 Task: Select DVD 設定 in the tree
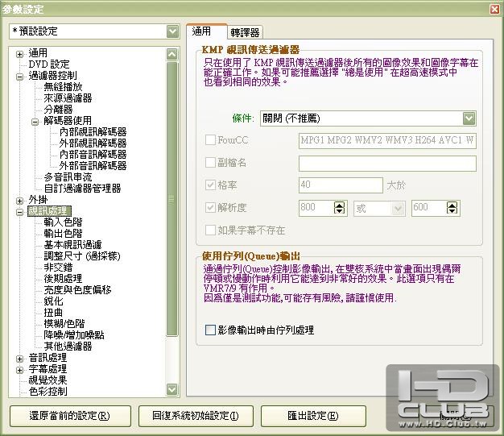(x=49, y=64)
